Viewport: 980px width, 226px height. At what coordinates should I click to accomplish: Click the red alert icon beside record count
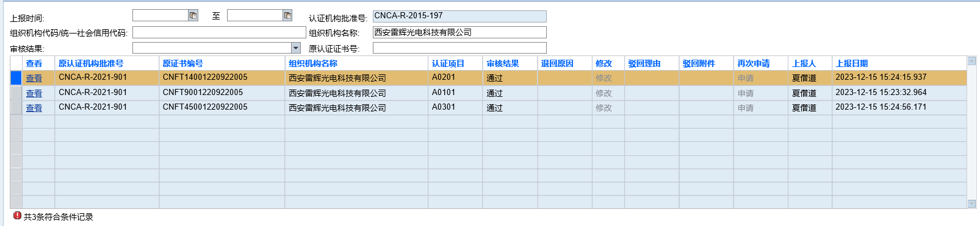pyautogui.click(x=17, y=216)
